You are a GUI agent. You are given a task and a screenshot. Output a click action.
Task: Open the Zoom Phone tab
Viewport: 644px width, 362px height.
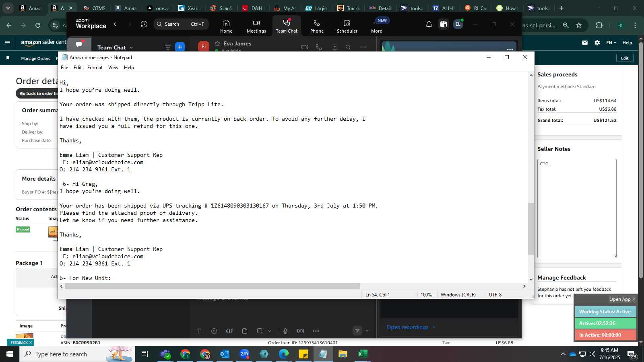click(317, 26)
